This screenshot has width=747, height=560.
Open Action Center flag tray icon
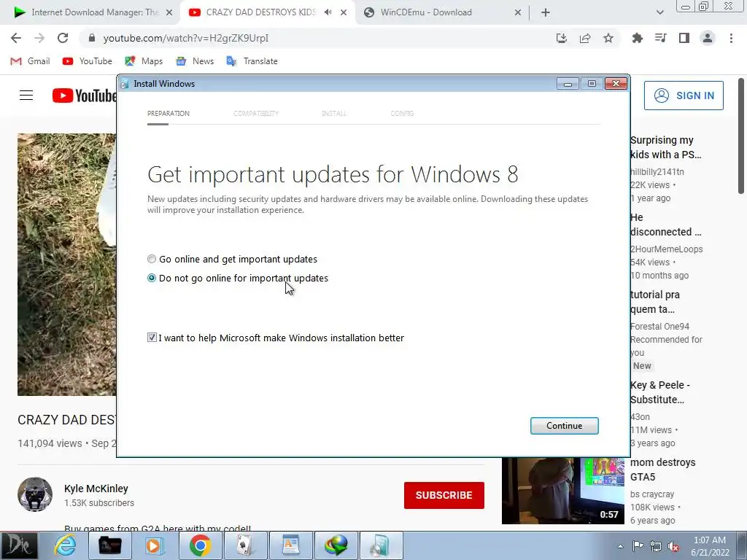click(x=638, y=546)
